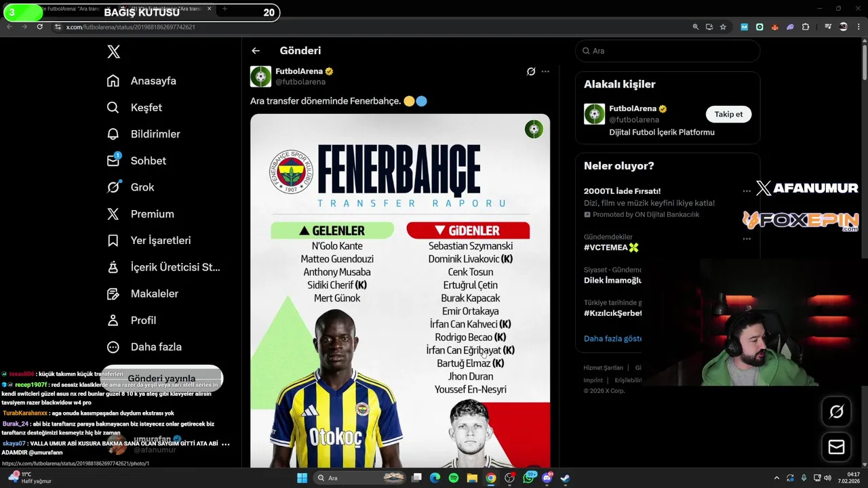Viewport: 868px width, 488px height.
Task: Click the Ara search field on X
Action: (x=668, y=51)
